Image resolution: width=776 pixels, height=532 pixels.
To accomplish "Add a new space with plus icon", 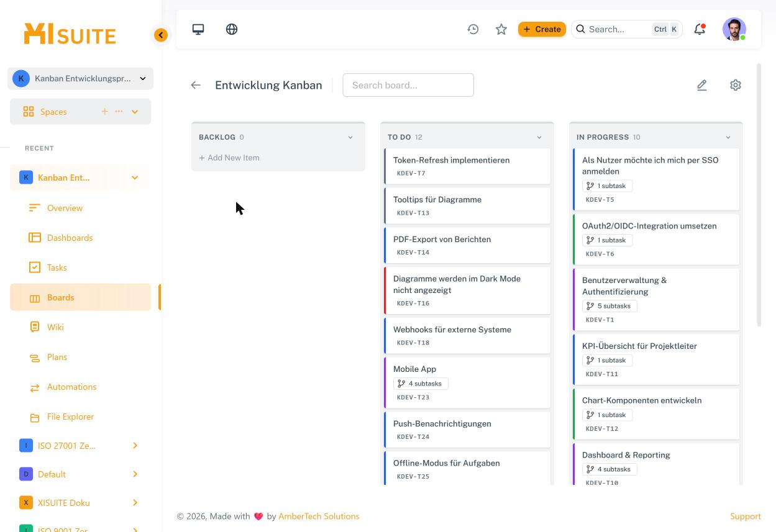I will [104, 111].
